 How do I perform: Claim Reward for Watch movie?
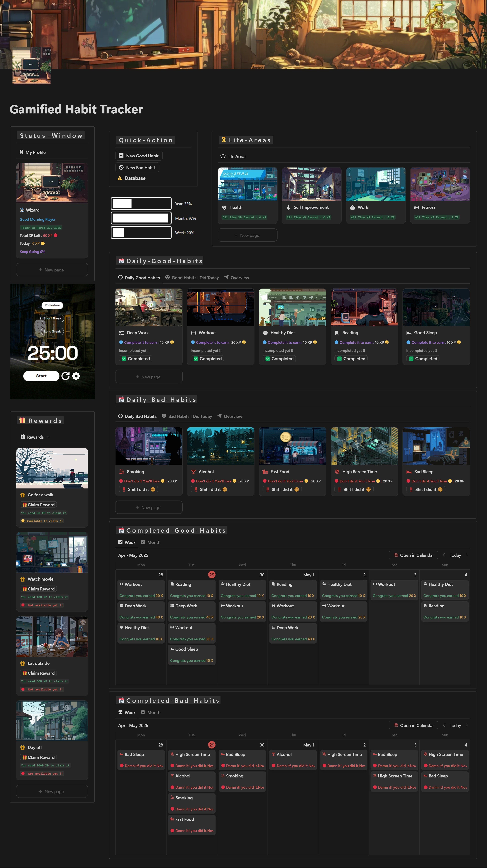(x=39, y=589)
